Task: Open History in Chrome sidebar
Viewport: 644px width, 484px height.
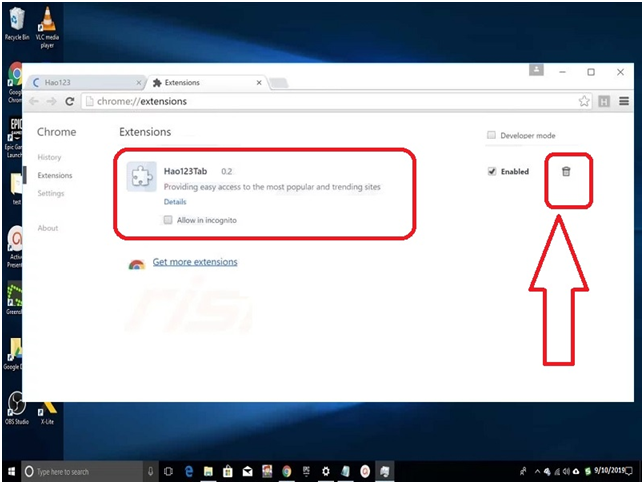Action: pos(49,157)
